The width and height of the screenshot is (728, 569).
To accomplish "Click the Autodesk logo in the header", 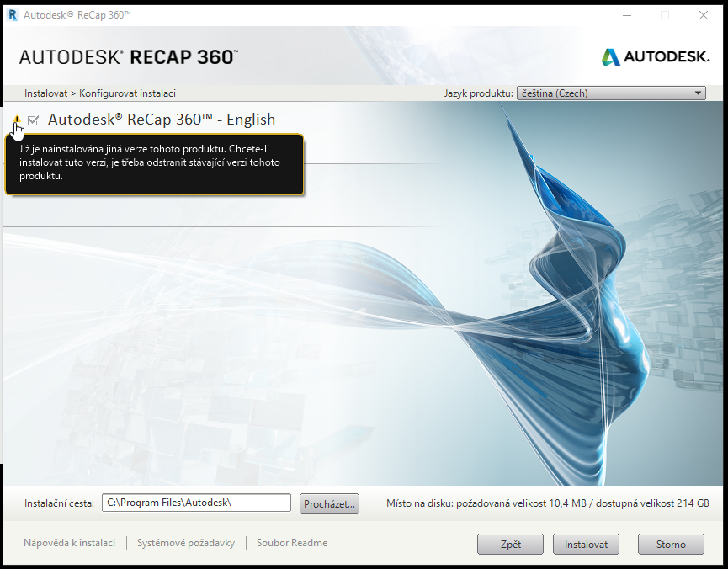I will click(655, 56).
